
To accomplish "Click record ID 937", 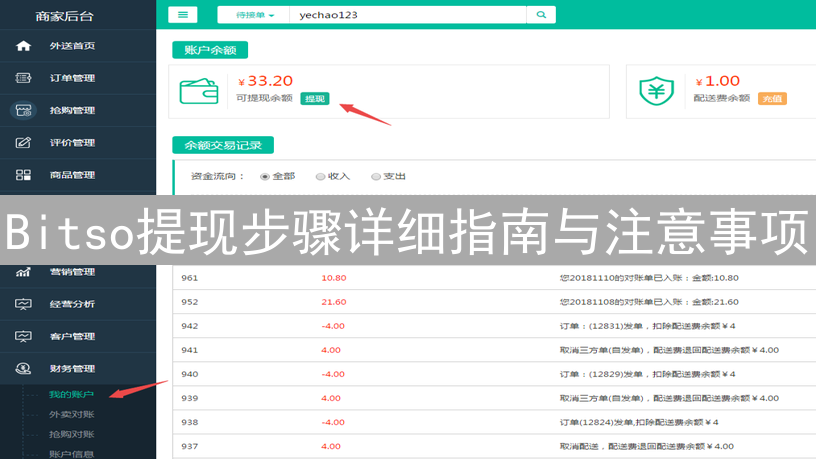I will [x=189, y=446].
